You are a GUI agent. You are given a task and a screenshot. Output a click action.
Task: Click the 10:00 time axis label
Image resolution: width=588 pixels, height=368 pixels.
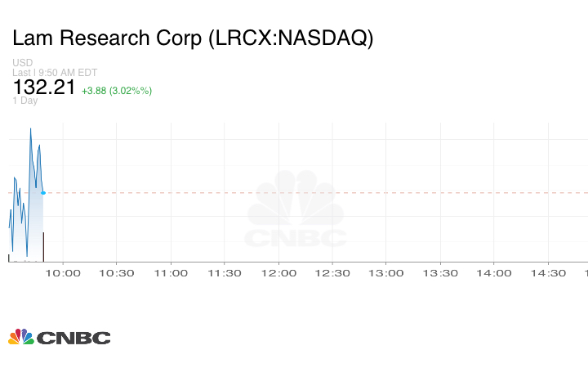65,273
